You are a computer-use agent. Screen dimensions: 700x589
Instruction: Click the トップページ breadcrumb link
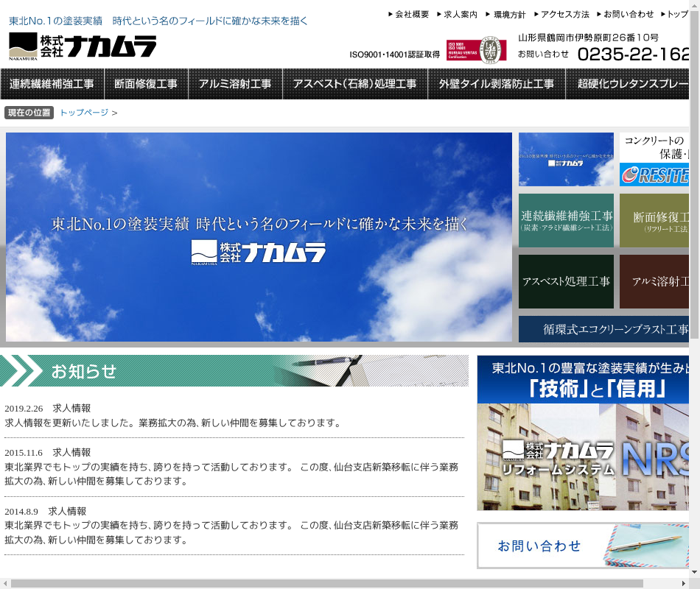tap(84, 113)
